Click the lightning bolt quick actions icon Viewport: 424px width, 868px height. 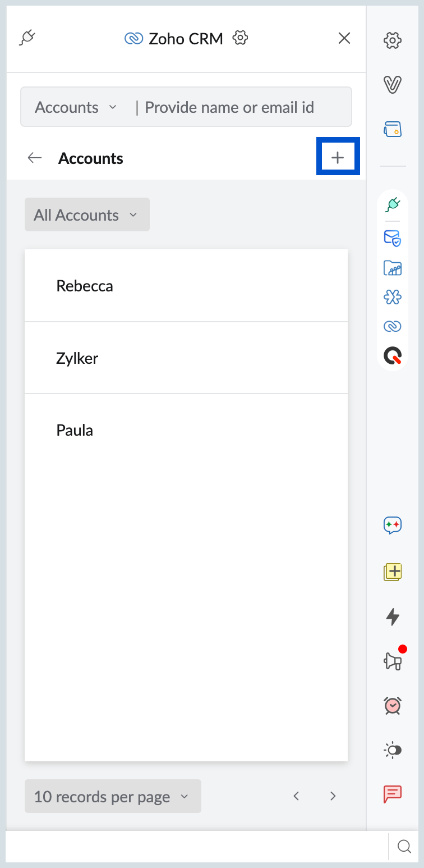point(393,616)
